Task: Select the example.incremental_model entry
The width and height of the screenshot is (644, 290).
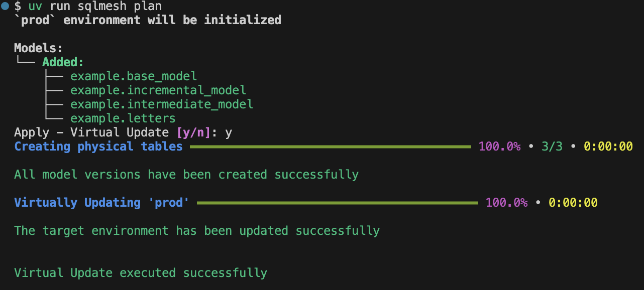Action: (158, 90)
